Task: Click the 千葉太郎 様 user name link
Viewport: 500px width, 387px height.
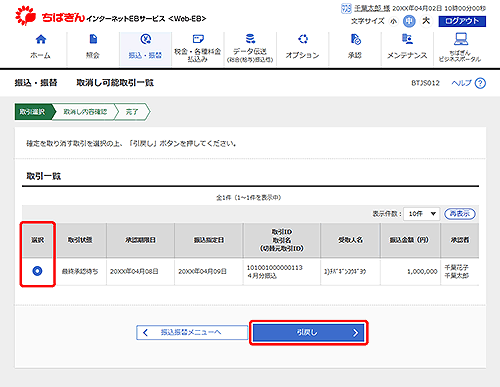Action: [372, 8]
